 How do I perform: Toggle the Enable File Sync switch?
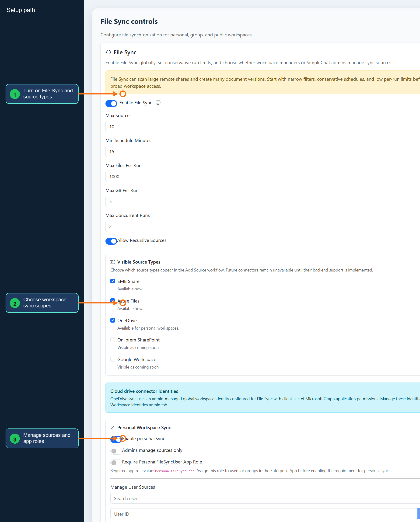point(111,103)
